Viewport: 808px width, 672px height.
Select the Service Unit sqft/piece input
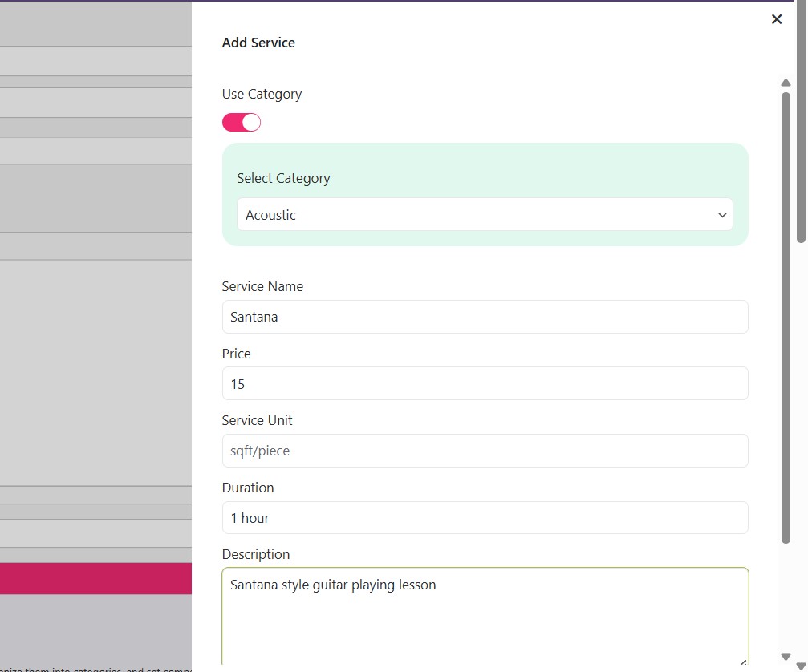pos(484,451)
